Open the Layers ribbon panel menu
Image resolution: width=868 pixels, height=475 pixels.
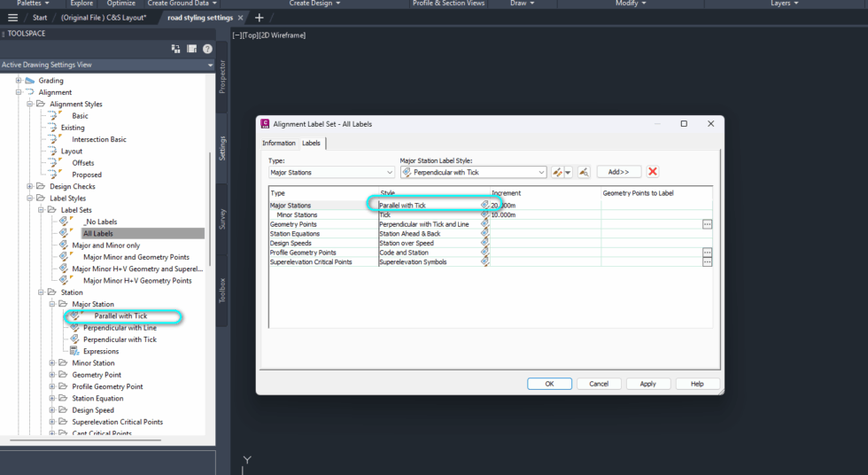pos(785,4)
